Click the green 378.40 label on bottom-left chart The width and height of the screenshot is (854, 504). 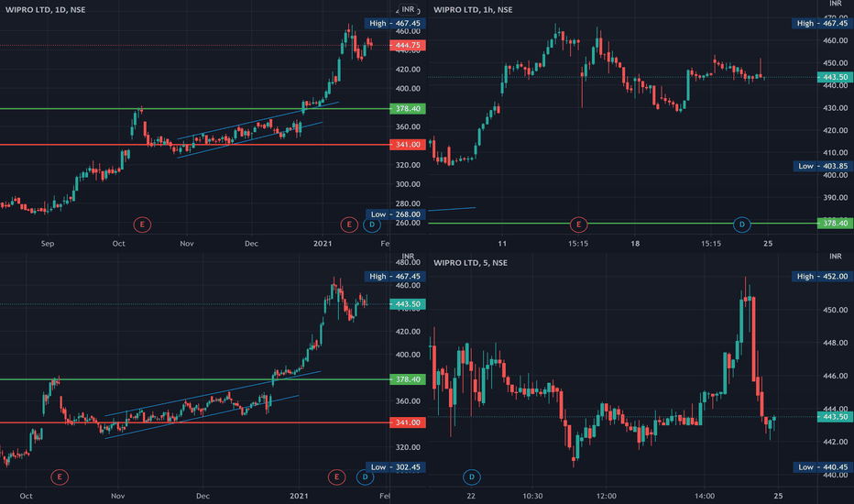coord(408,379)
